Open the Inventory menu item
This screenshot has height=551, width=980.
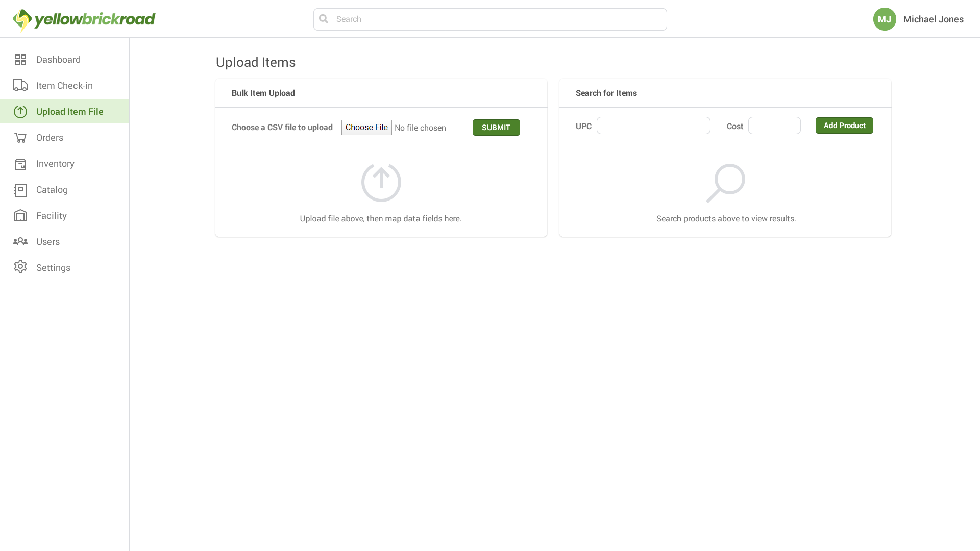pyautogui.click(x=55, y=164)
